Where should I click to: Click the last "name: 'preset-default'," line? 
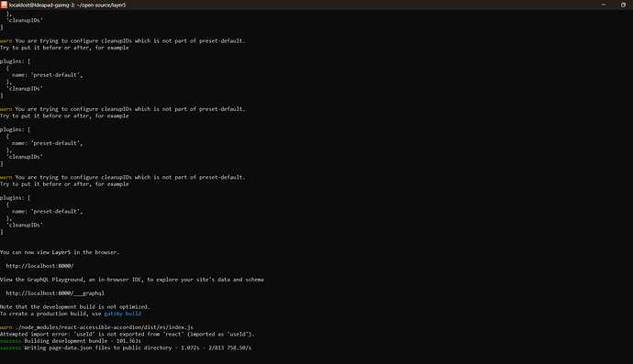pyautogui.click(x=47, y=212)
